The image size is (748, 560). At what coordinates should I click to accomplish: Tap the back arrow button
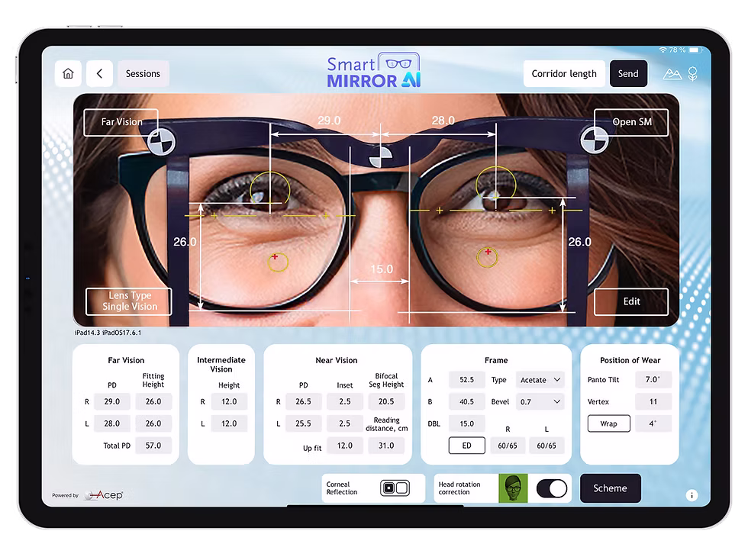99,73
